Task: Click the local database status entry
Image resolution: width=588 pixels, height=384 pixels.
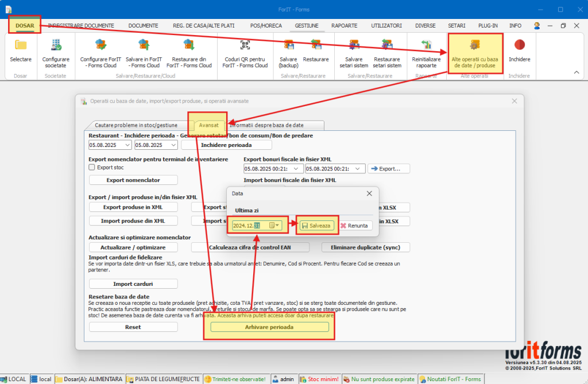Action: pyautogui.click(x=41, y=379)
